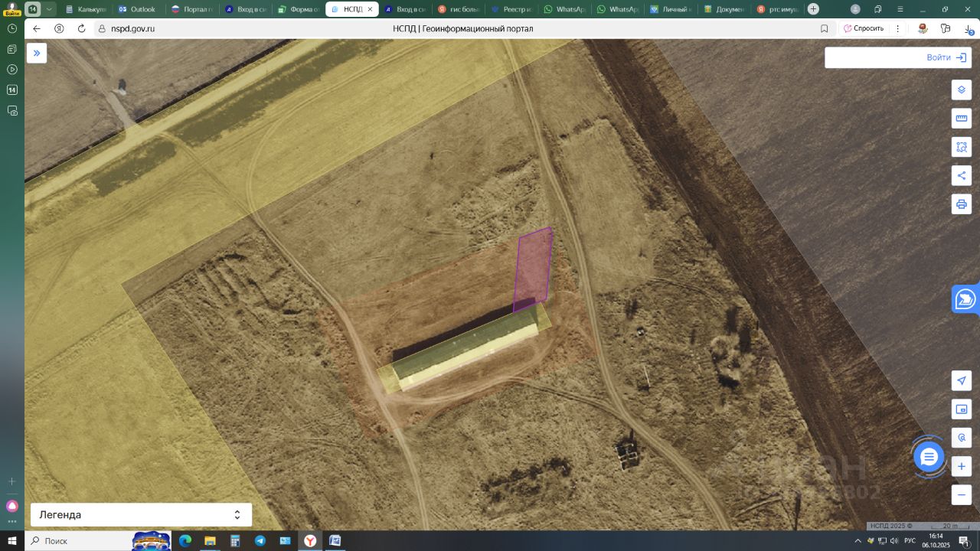The height and width of the screenshot is (551, 980).
Task: Share the current map view
Action: coord(962,175)
